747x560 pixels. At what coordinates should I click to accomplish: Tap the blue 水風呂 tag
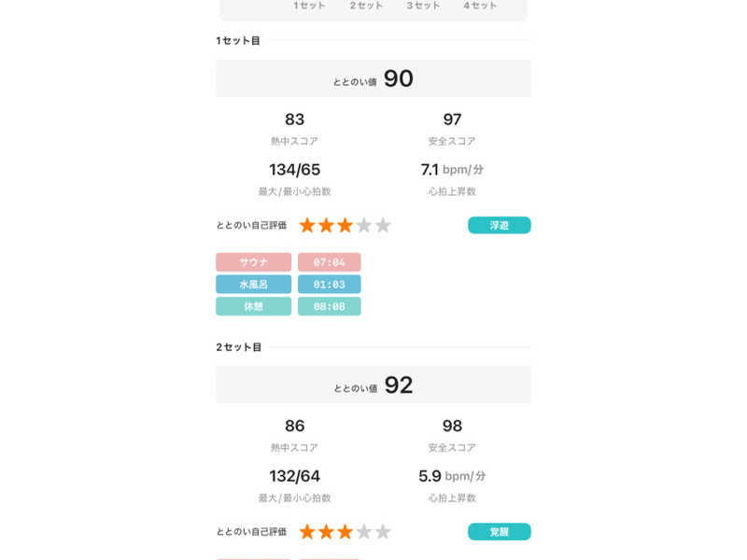pyautogui.click(x=253, y=285)
